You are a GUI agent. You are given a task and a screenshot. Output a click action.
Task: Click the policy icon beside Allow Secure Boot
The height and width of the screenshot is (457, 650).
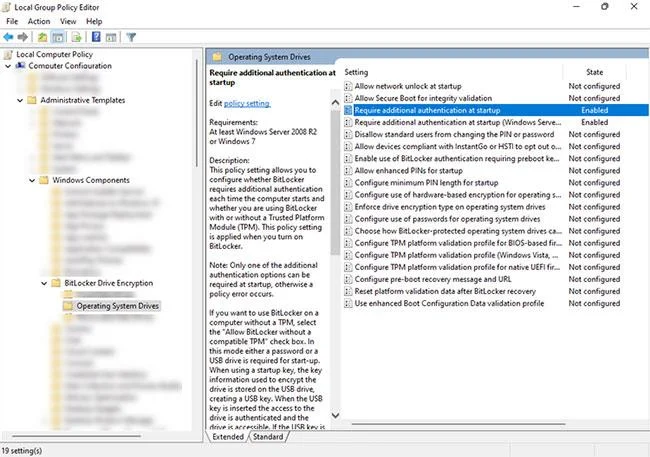348,98
